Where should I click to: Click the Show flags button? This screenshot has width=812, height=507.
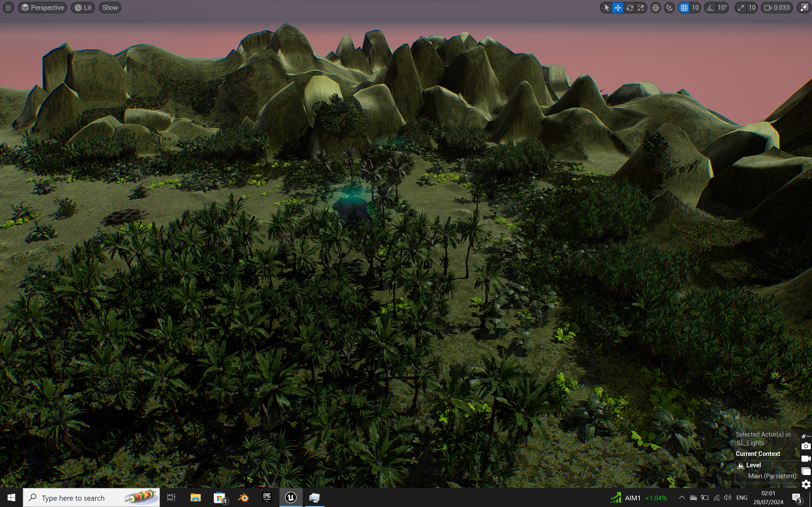[x=110, y=7]
